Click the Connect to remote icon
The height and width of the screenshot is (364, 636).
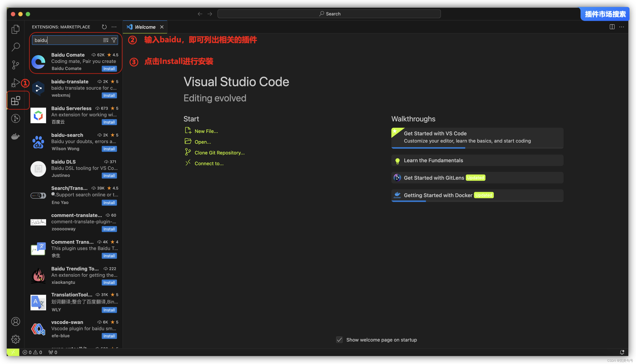coord(188,163)
